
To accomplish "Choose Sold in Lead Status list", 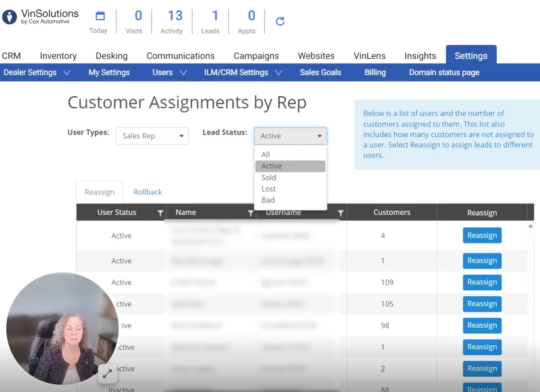I will point(290,177).
